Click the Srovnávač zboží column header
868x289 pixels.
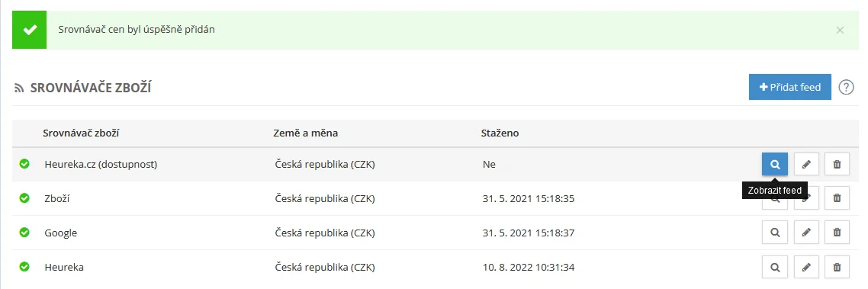82,133
